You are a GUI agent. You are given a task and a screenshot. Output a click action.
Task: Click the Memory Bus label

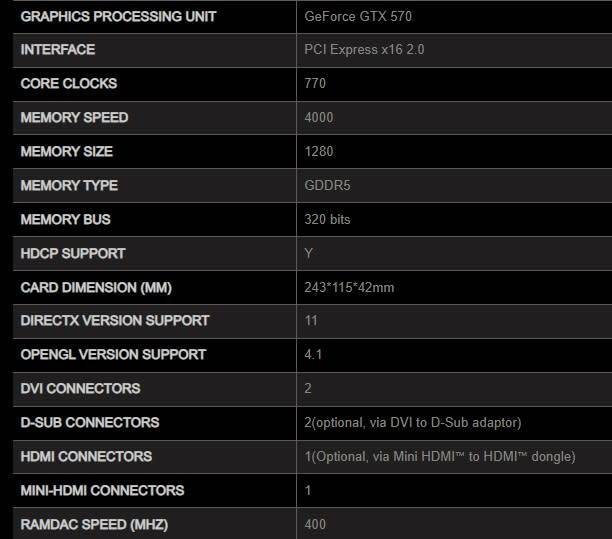click(66, 220)
